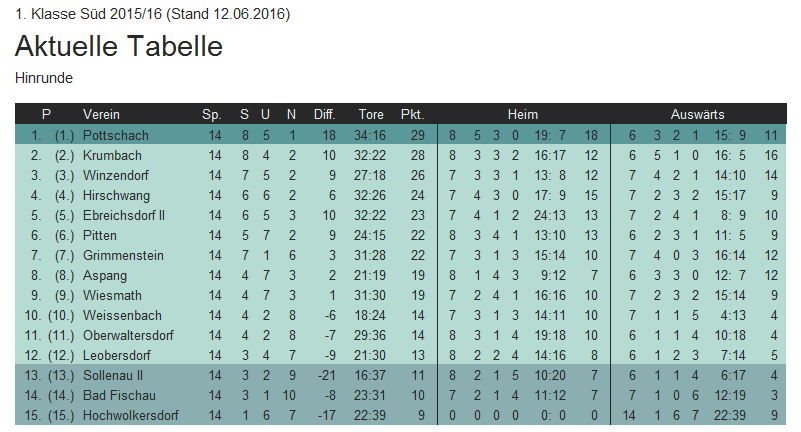Select the Pitten club name
Image resolution: width=801 pixels, height=432 pixels.
pyautogui.click(x=100, y=235)
